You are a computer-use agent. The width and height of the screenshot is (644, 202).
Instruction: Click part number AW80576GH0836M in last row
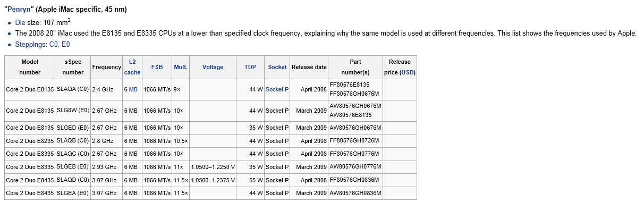click(x=354, y=192)
